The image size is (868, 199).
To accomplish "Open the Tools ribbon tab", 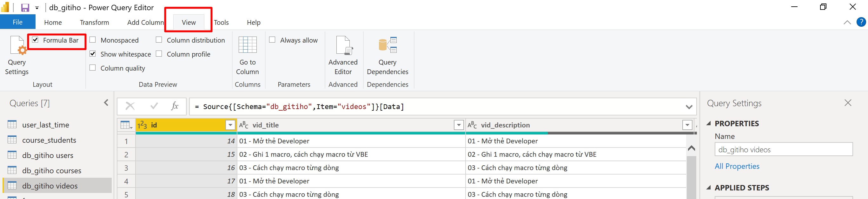I will coord(222,22).
